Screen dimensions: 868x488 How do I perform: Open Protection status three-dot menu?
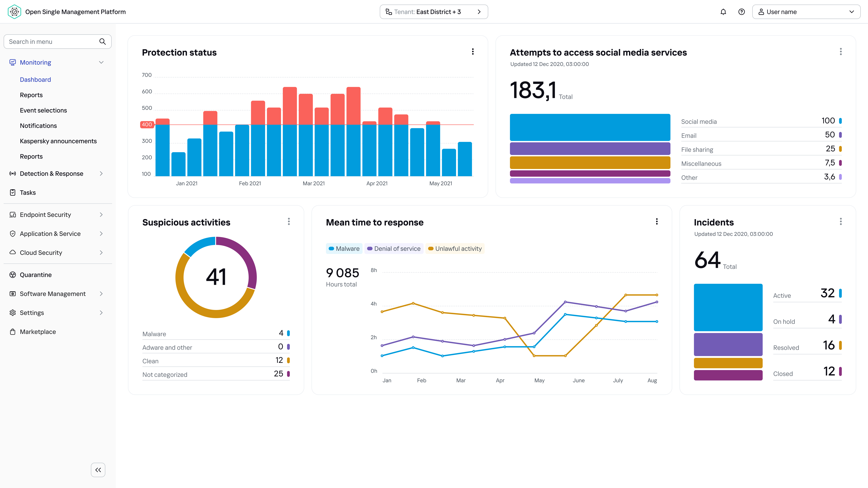coord(473,52)
